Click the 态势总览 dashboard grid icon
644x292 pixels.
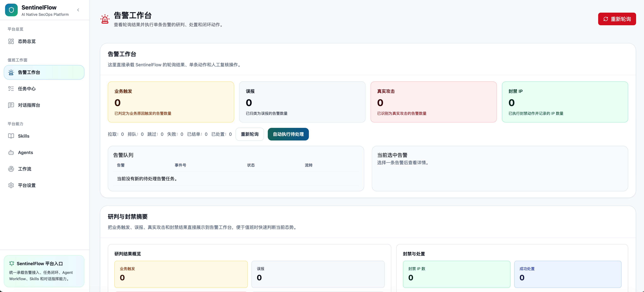[11, 41]
